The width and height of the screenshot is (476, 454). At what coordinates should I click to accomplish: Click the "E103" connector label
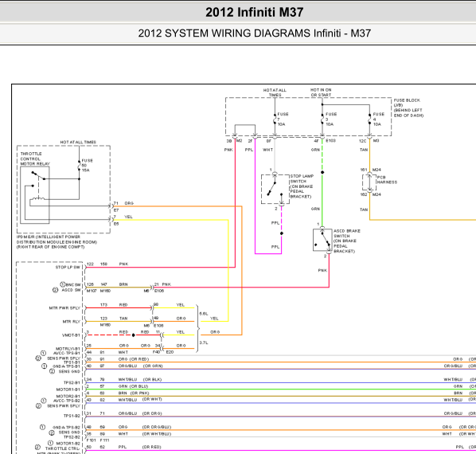pyautogui.click(x=330, y=141)
